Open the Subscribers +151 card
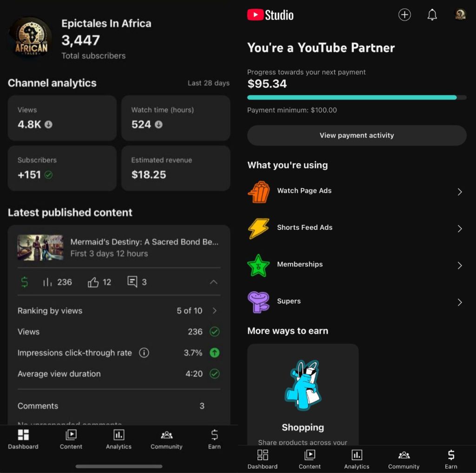Screen dimensions: 476x473 (x=62, y=168)
